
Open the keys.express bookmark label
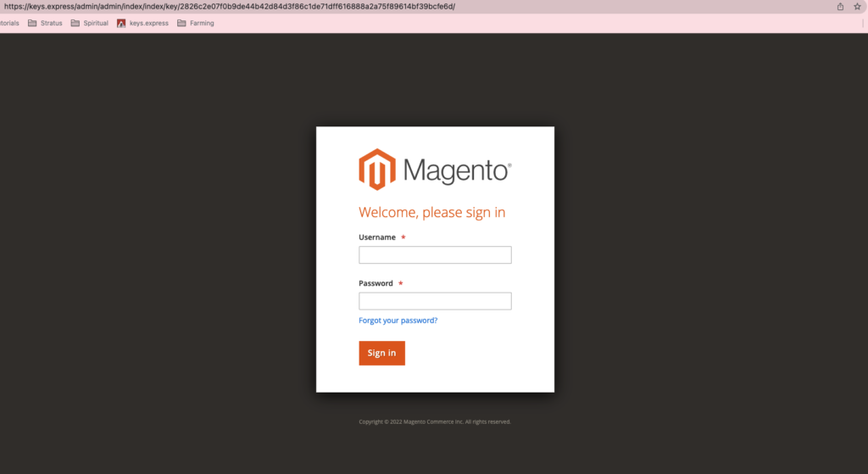148,23
